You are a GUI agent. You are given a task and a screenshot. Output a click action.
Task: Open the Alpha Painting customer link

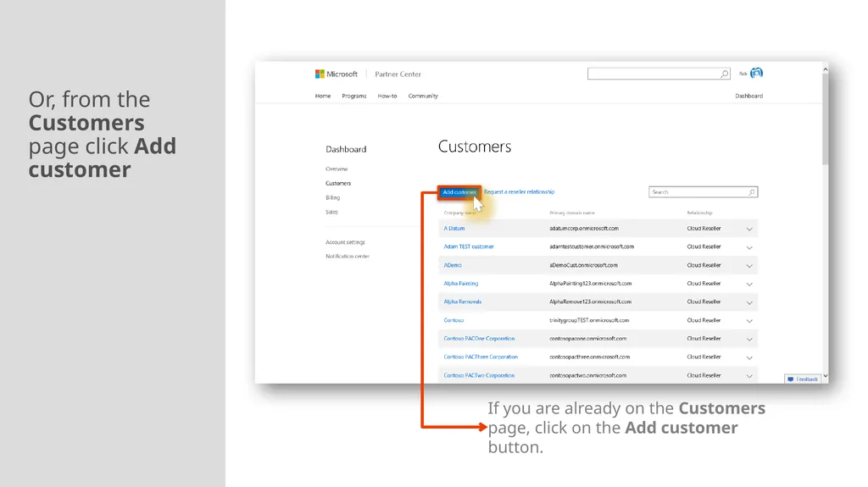(460, 284)
